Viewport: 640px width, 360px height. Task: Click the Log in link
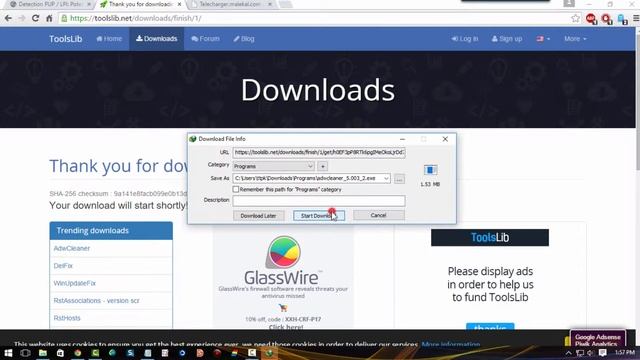465,39
